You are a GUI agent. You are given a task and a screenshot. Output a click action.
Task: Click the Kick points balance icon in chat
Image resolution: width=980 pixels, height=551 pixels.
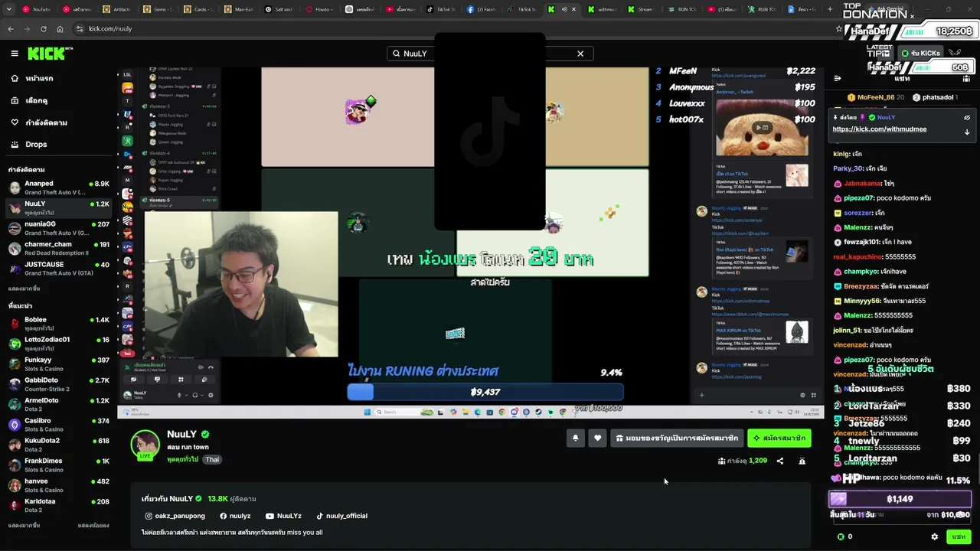[841, 536]
